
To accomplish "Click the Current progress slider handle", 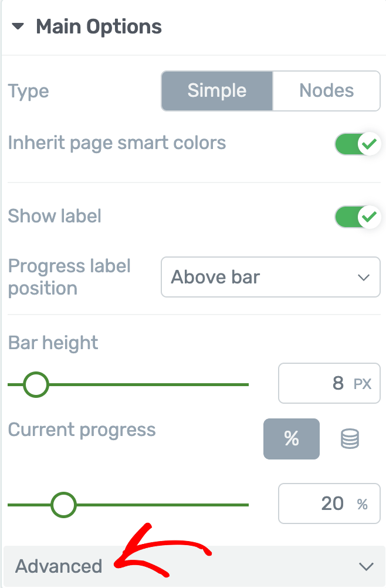I will (64, 505).
